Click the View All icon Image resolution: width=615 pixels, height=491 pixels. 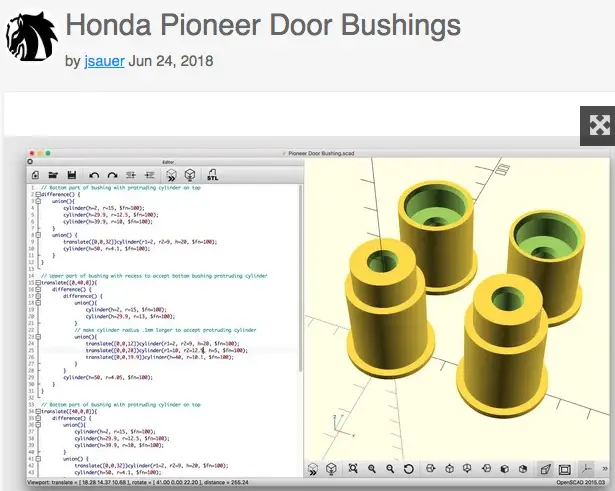pos(353,468)
